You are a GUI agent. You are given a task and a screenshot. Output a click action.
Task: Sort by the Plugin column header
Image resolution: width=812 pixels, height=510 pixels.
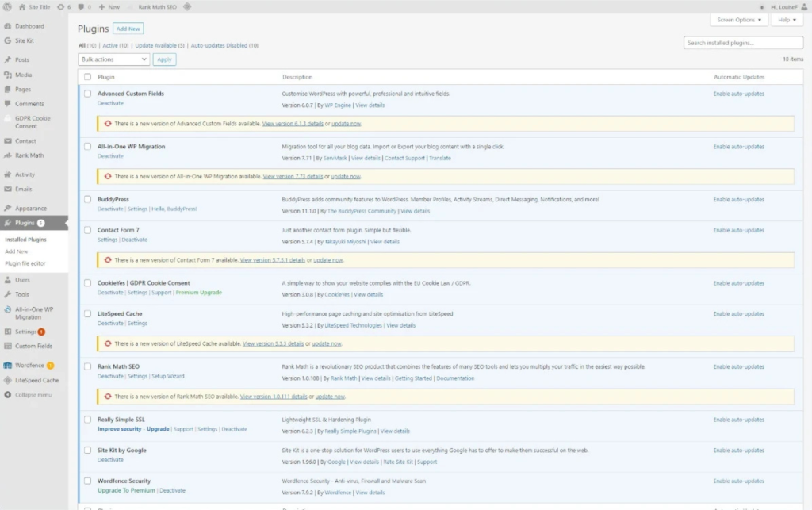[x=106, y=77]
